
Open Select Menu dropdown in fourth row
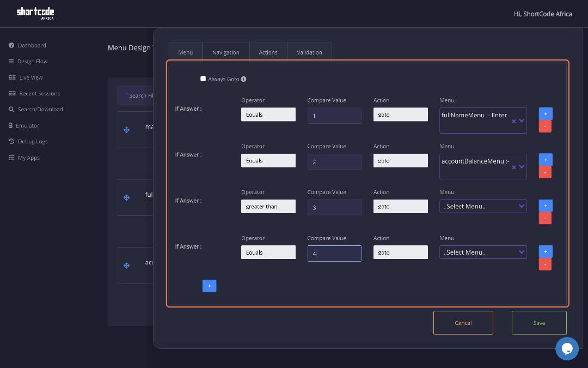(x=483, y=252)
